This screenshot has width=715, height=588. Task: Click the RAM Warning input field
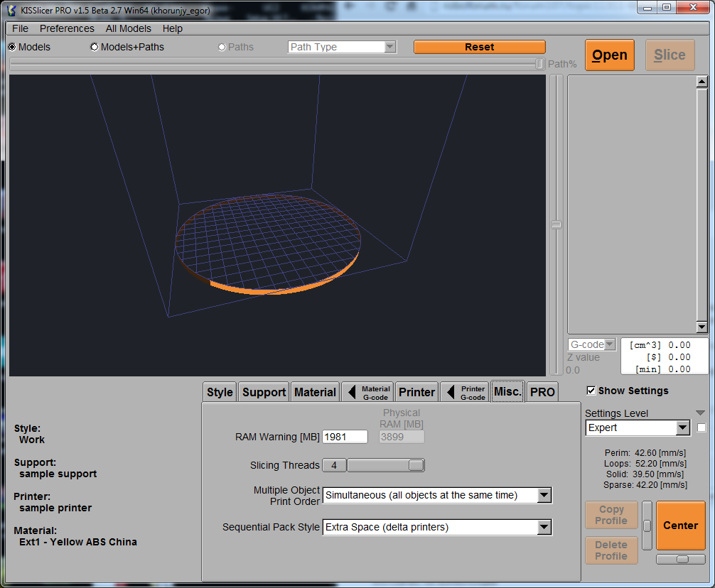[x=345, y=437]
